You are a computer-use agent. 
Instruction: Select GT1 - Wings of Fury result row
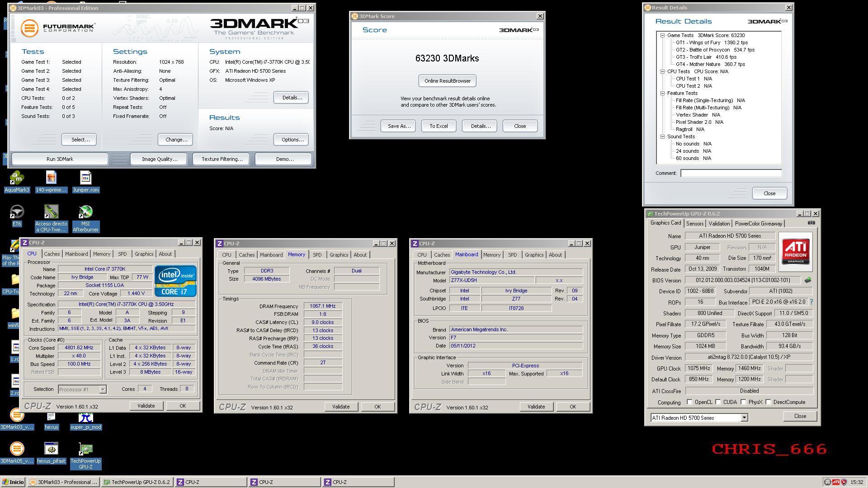712,42
